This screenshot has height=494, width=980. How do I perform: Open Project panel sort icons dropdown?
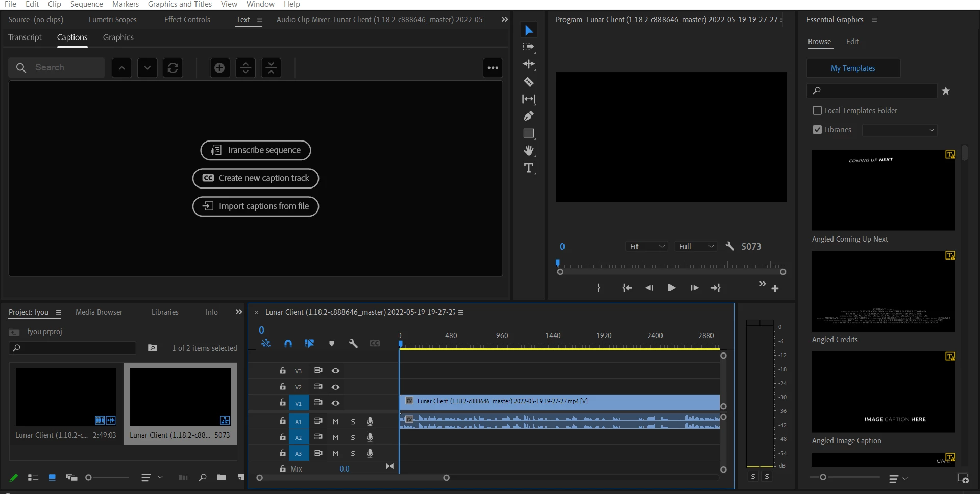coord(152,477)
